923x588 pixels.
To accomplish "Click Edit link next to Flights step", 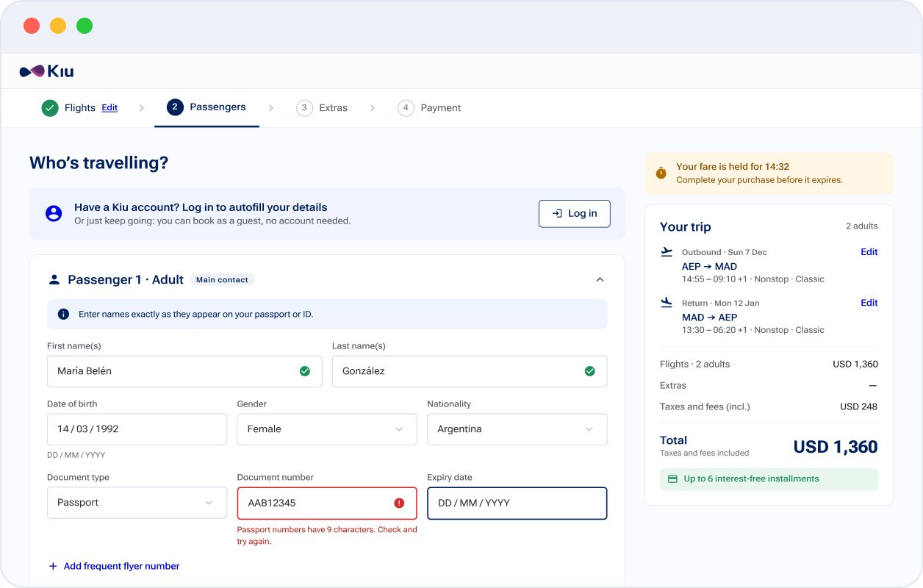I will (109, 107).
